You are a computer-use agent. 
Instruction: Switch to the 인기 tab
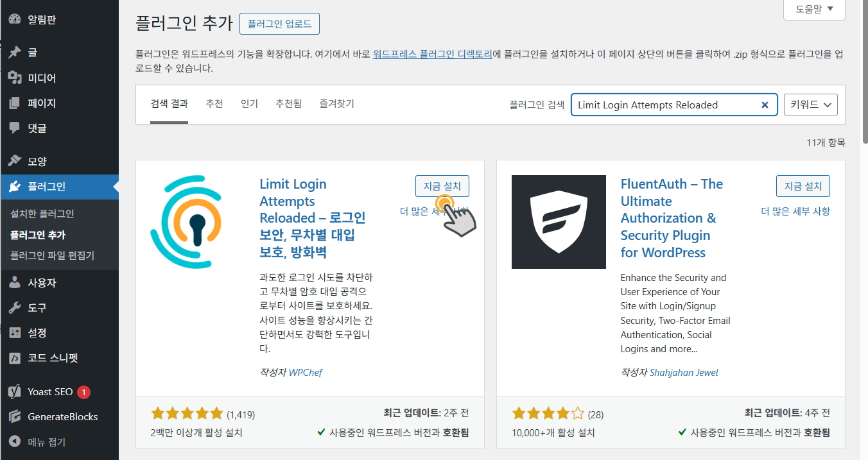click(x=249, y=103)
